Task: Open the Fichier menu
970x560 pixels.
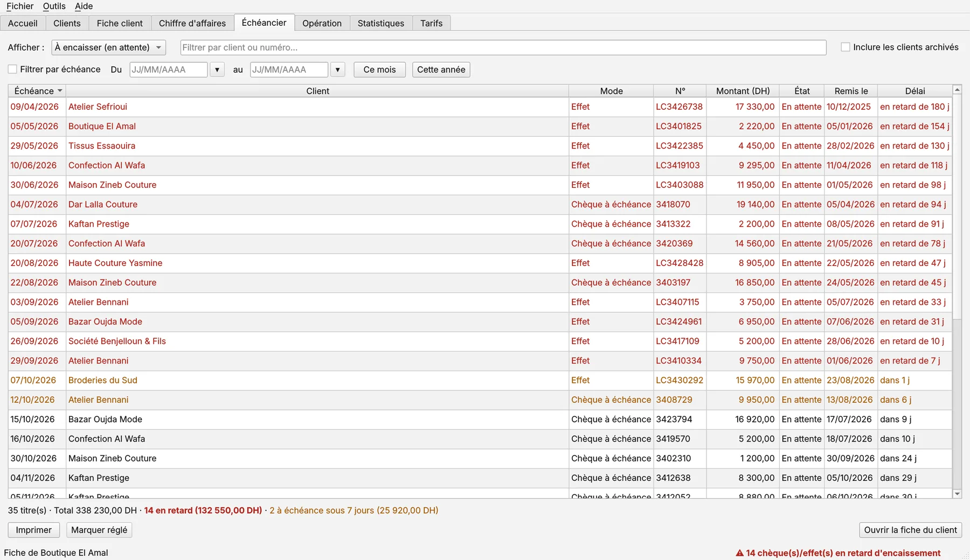Action: pyautogui.click(x=20, y=6)
